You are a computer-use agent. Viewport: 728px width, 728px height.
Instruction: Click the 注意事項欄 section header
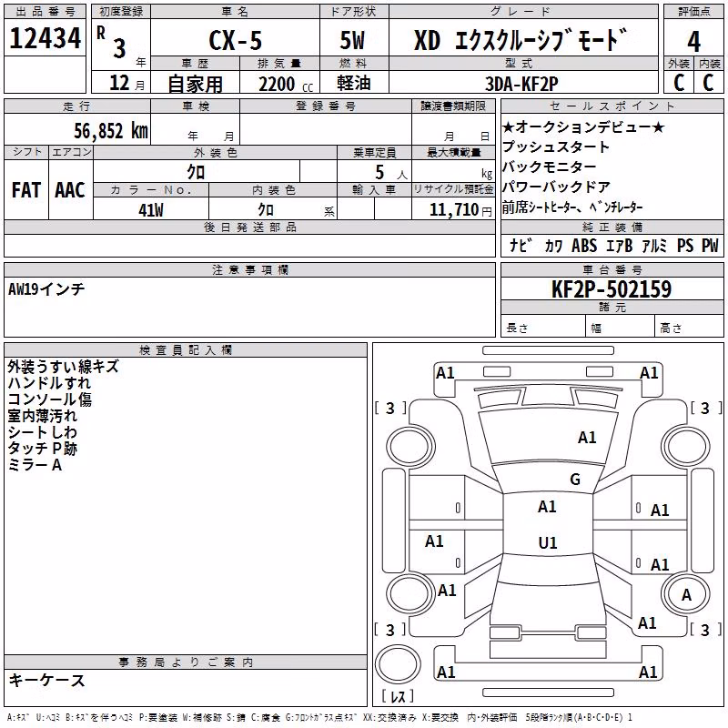249,269
